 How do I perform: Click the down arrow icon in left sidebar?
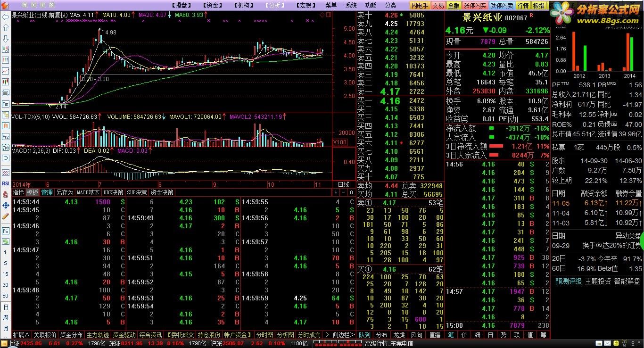coord(5,38)
